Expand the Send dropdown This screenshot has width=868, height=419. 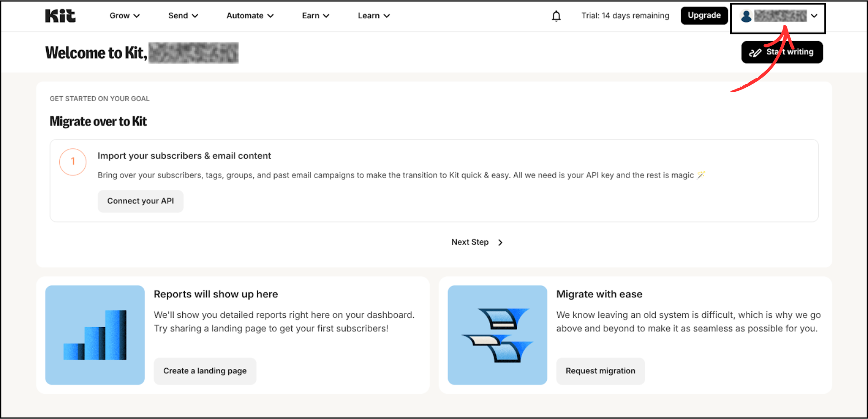183,15
